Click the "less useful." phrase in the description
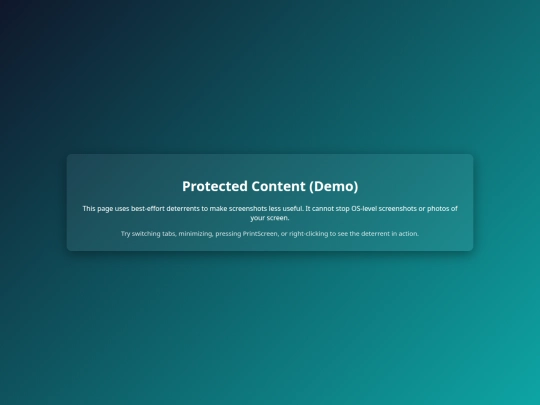The width and height of the screenshot is (540, 405). 287,208
